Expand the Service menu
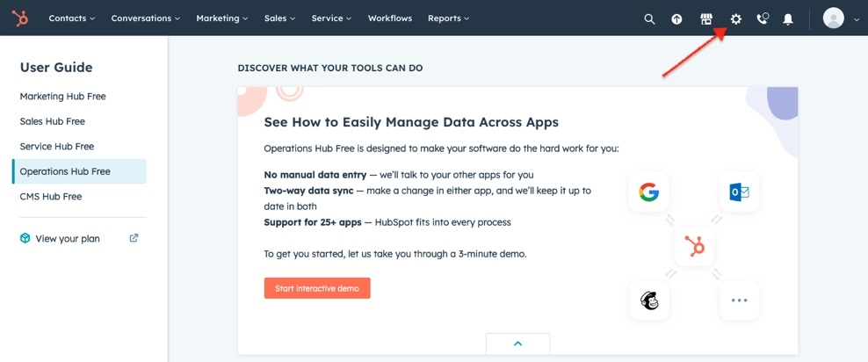The image size is (868, 362). point(331,18)
